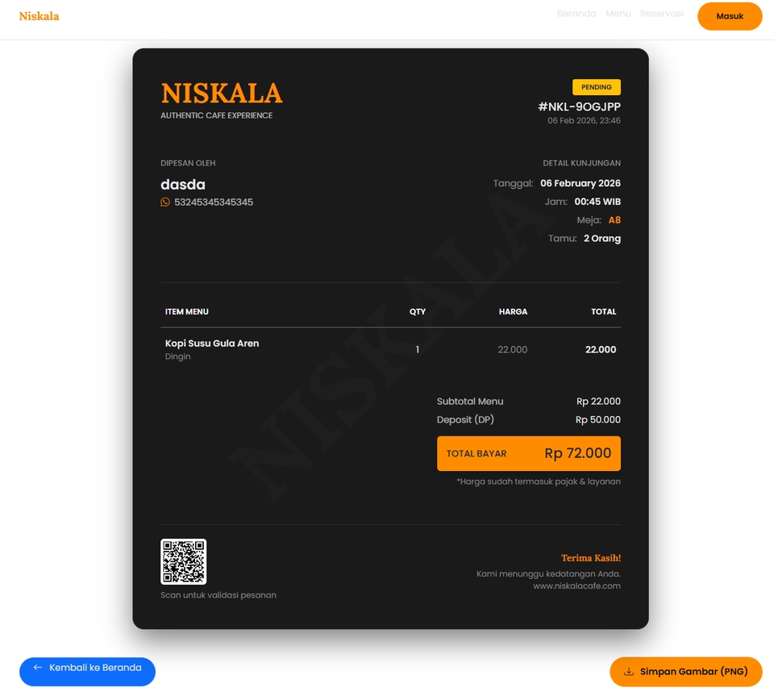The width and height of the screenshot is (774, 700).
Task: Click the bold 22.000 in TOTAL column
Action: 600,349
